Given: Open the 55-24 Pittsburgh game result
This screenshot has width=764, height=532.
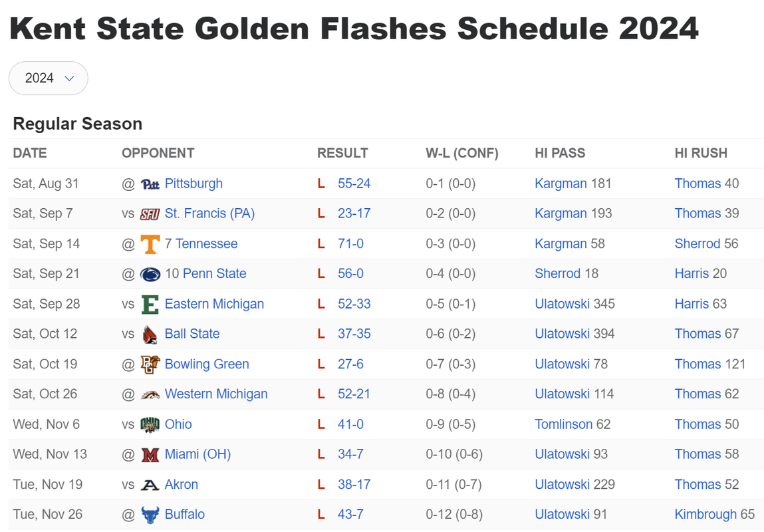Looking at the screenshot, I should pyautogui.click(x=354, y=183).
